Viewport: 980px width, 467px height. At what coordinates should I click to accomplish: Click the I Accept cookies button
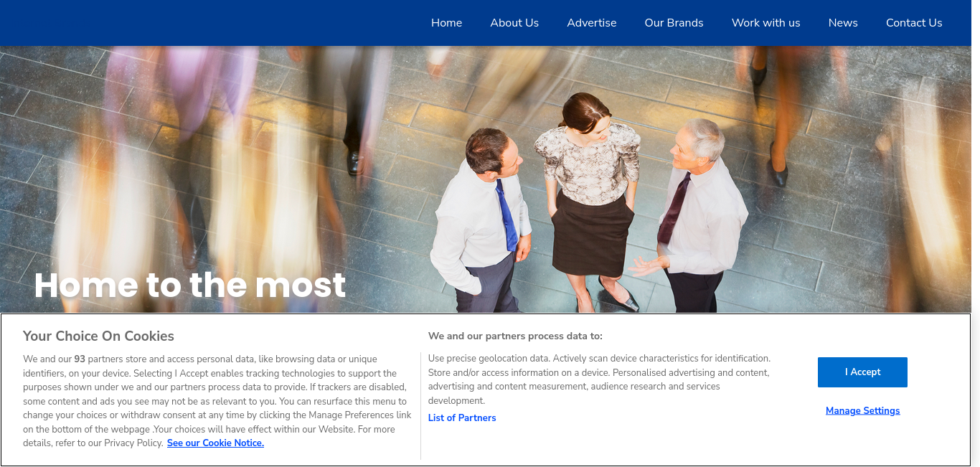862,372
